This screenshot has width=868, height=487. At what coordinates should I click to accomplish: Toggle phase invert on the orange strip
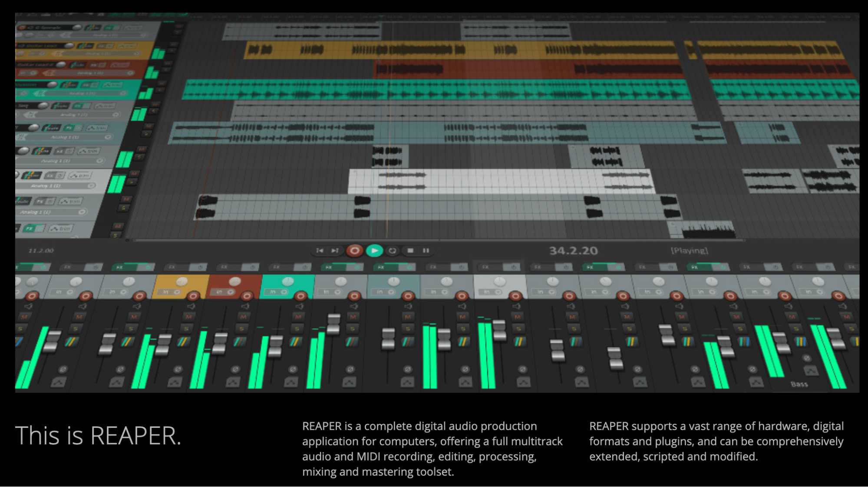tap(178, 369)
